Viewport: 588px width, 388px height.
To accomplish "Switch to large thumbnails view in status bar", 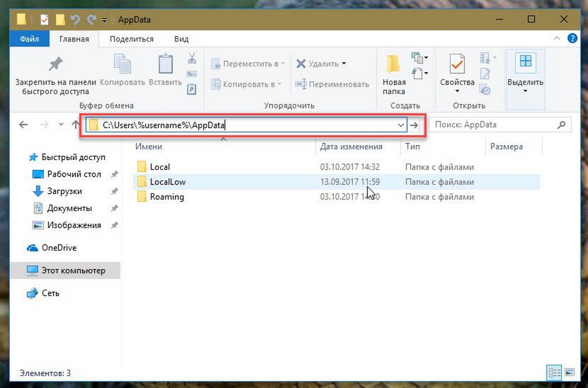I will (569, 372).
